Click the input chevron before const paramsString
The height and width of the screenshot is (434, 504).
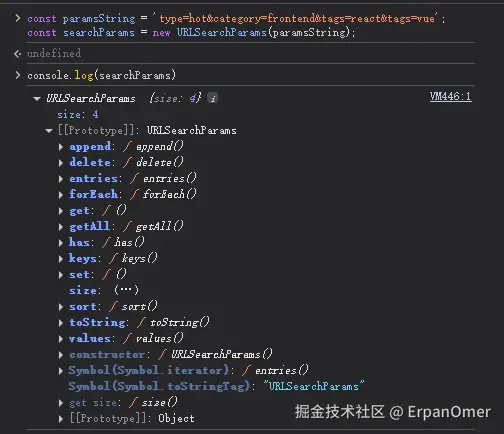[x=17, y=18]
